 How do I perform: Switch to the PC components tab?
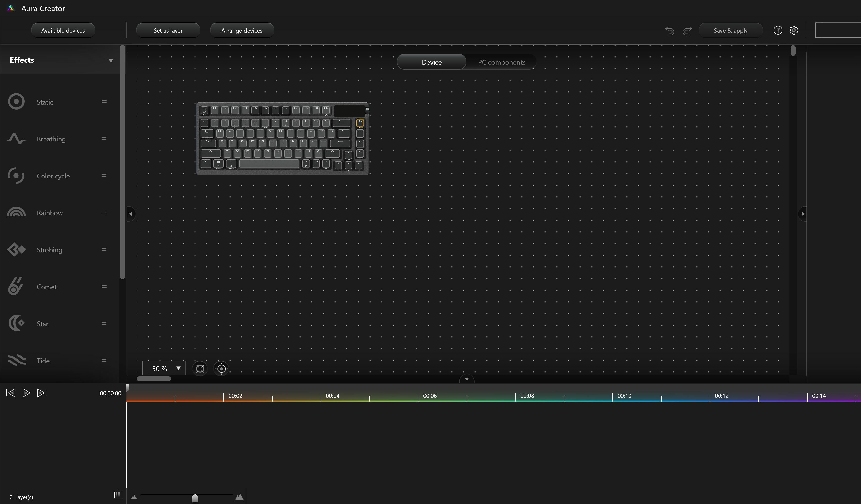click(502, 62)
